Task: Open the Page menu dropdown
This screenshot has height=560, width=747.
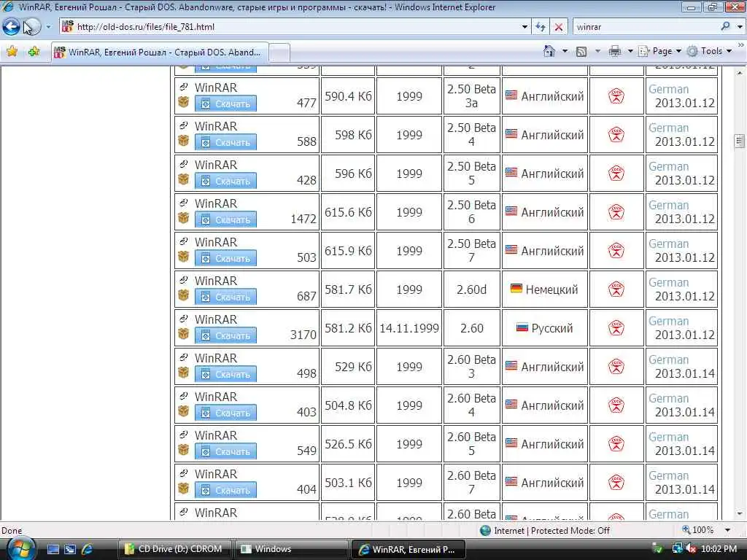Action: click(x=660, y=51)
